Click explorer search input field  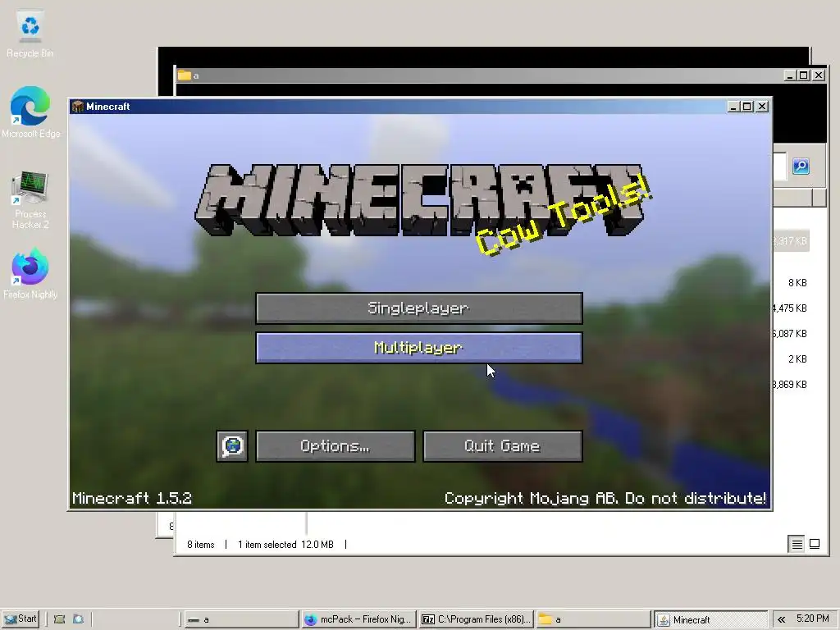pos(780,166)
